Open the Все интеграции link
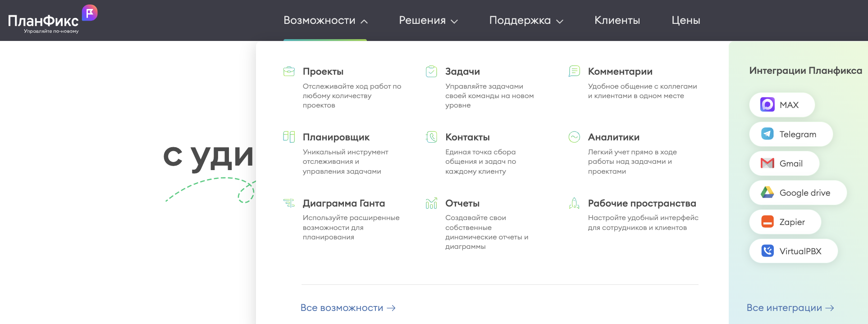The width and height of the screenshot is (868, 324). pyautogui.click(x=790, y=308)
